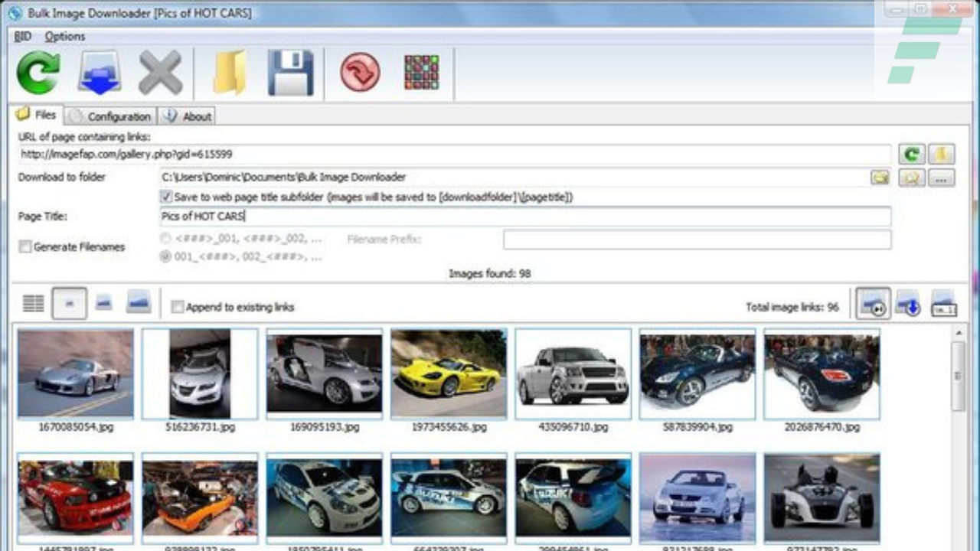Click the blue download arrow toolbar icon

coord(100,73)
